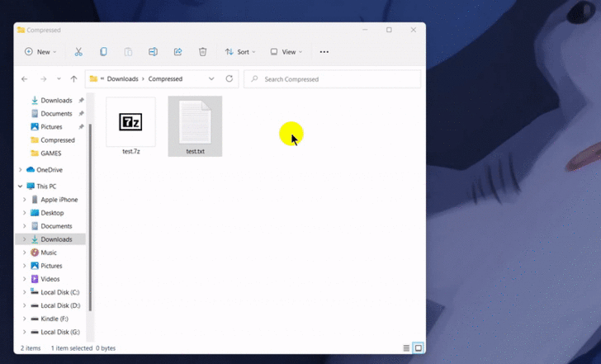This screenshot has width=601, height=364.
Task: Select the test.txt file
Action: coord(195,126)
